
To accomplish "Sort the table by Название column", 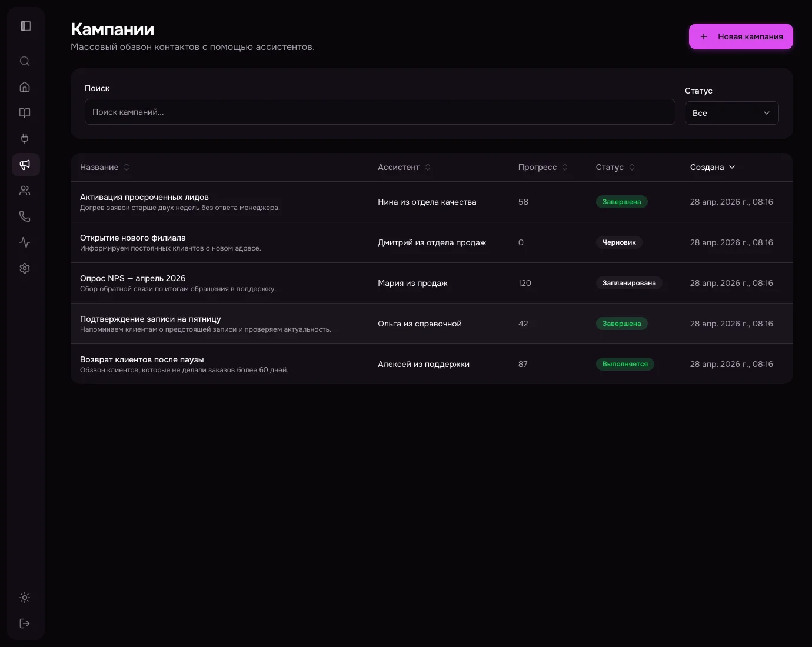I will point(104,167).
